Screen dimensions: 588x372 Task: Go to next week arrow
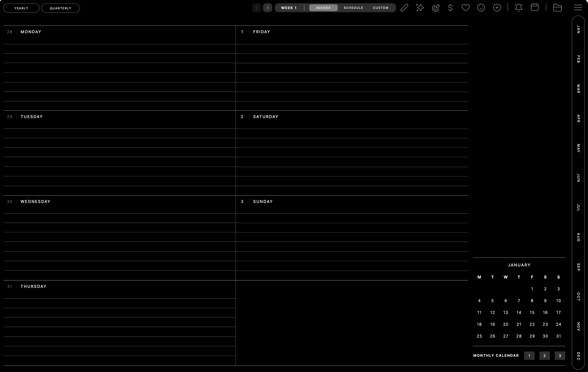[268, 8]
